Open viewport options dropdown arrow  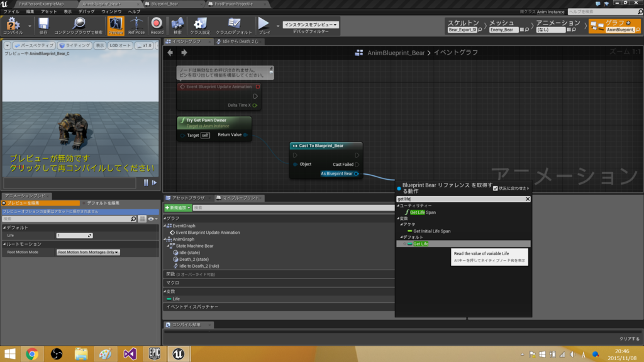pos(8,45)
